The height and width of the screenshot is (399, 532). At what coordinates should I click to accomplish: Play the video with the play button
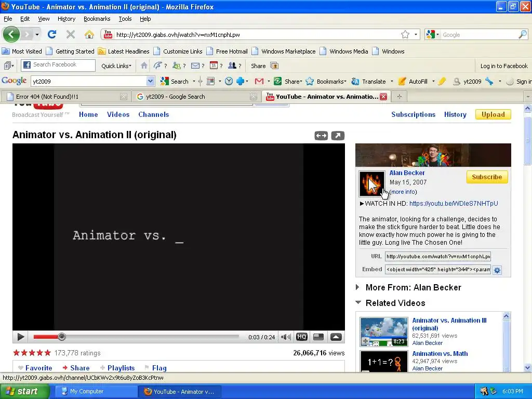point(21,337)
